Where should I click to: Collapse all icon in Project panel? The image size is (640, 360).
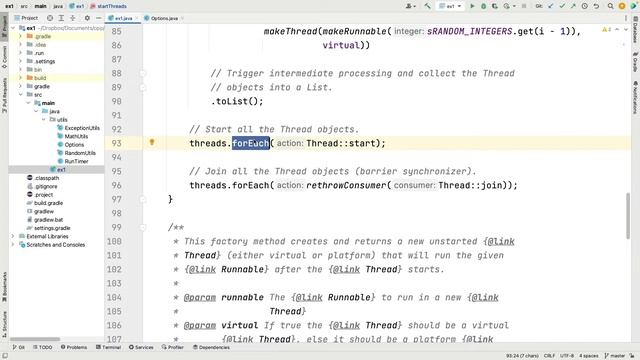click(x=73, y=18)
